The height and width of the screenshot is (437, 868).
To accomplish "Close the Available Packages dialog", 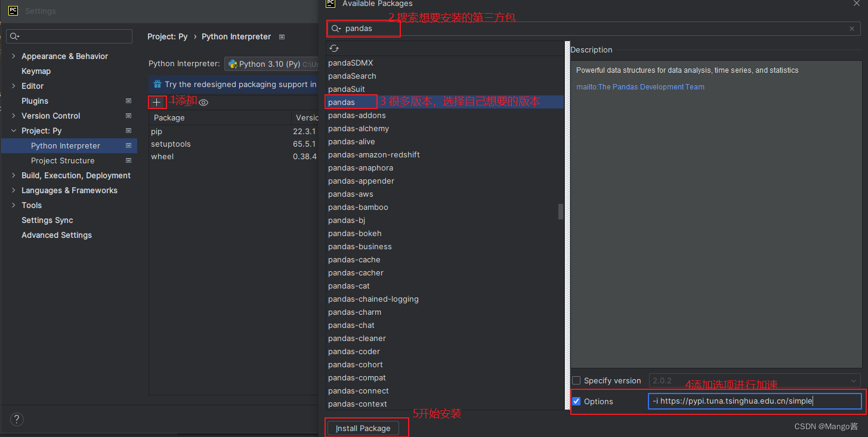I will 857,4.
